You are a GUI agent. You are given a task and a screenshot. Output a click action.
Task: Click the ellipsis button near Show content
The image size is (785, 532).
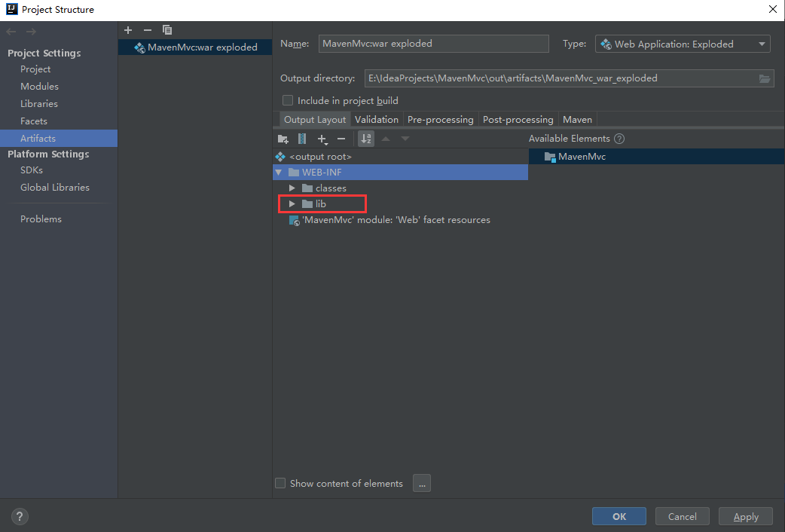click(422, 484)
